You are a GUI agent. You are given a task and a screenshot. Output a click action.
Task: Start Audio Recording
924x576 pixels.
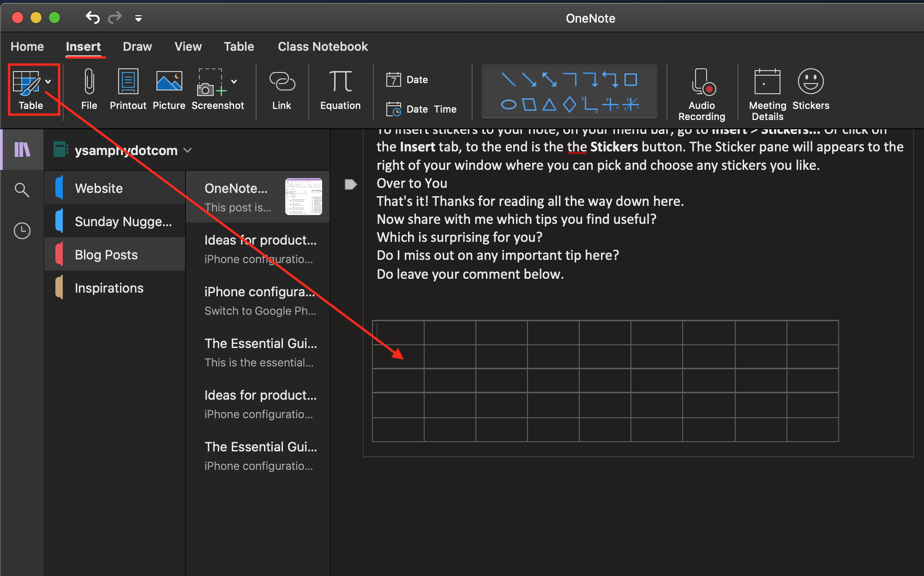[702, 94]
